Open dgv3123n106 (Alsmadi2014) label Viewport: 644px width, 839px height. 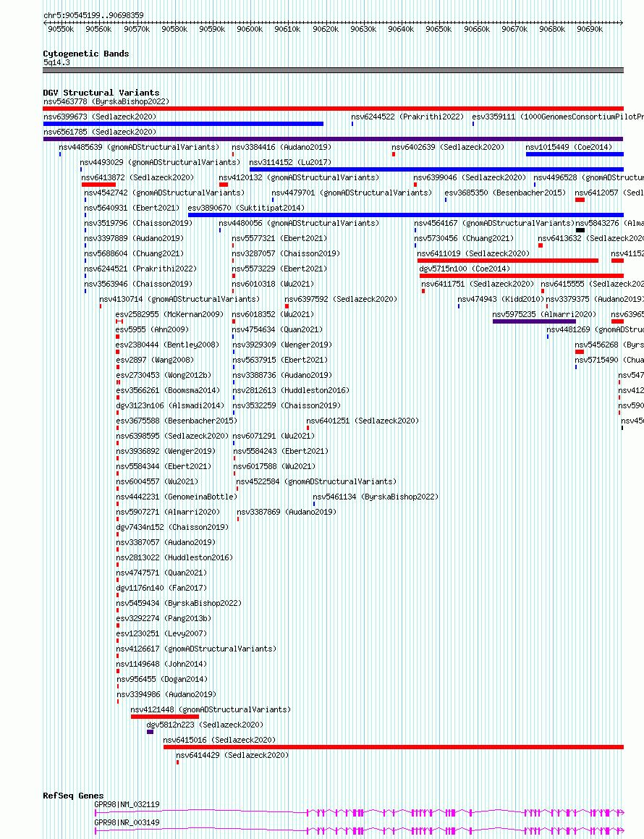170,405
